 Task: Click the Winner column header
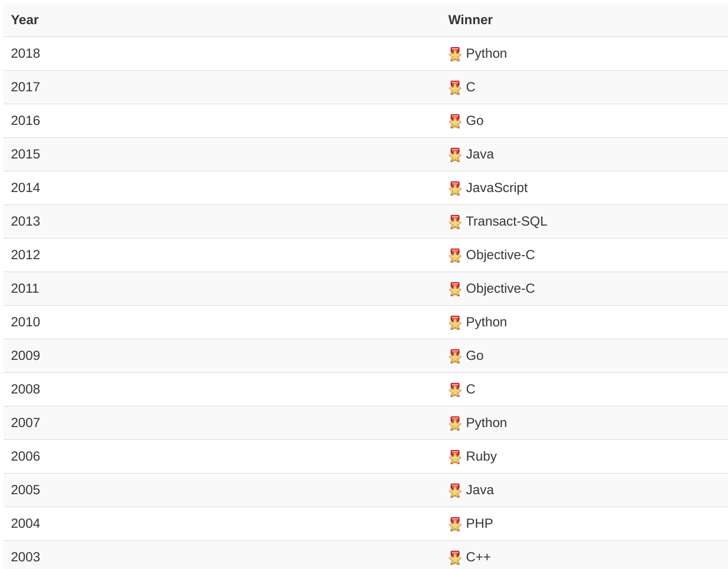tap(470, 20)
